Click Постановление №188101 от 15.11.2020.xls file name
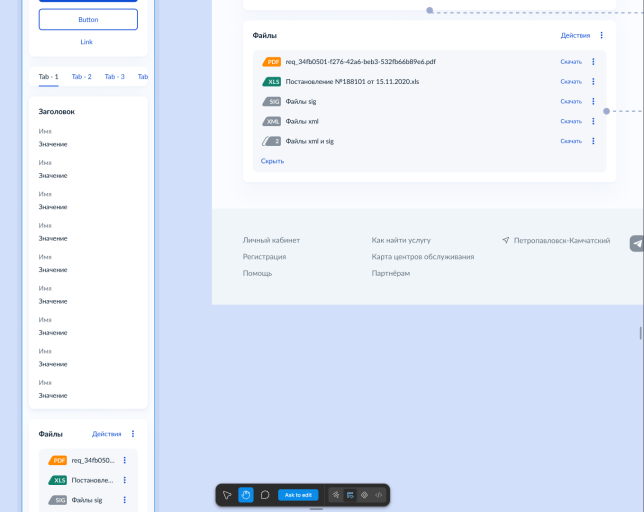 [x=352, y=81]
